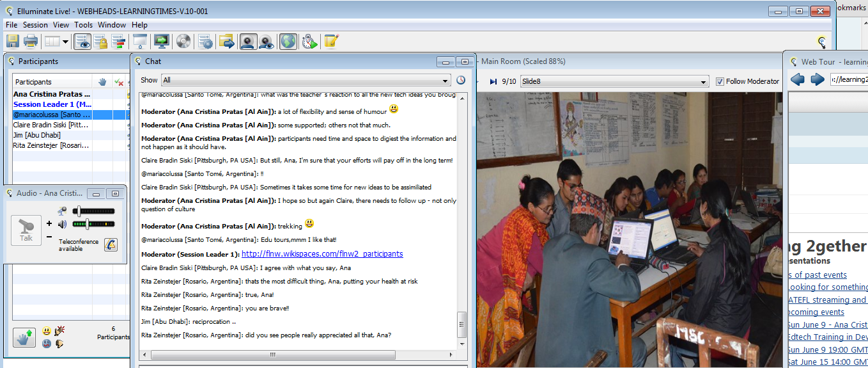Toggle the webcam video window button
Image resolution: width=868 pixels, height=368 pixels.
point(248,42)
